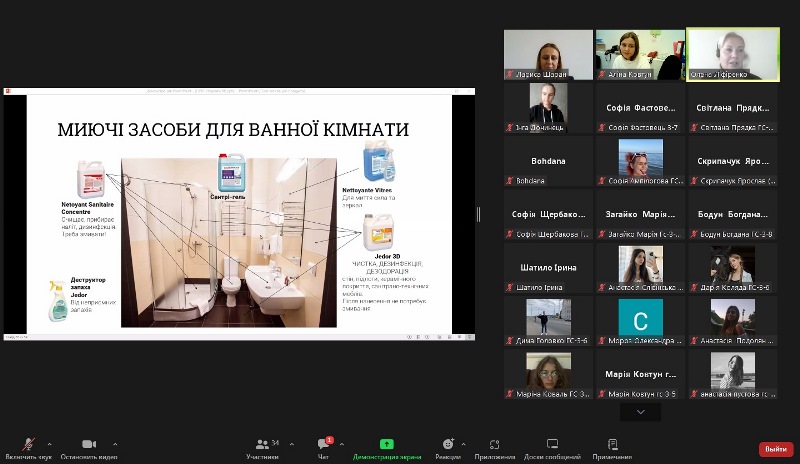Click Jedor 3D canister image on slide

click(x=378, y=232)
